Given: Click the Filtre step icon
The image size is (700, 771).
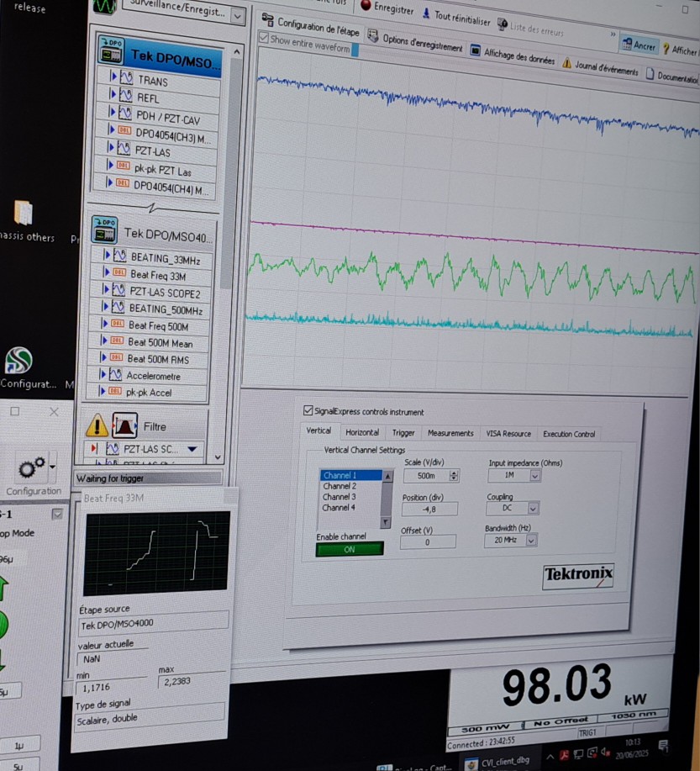Looking at the screenshot, I should coord(125,425).
